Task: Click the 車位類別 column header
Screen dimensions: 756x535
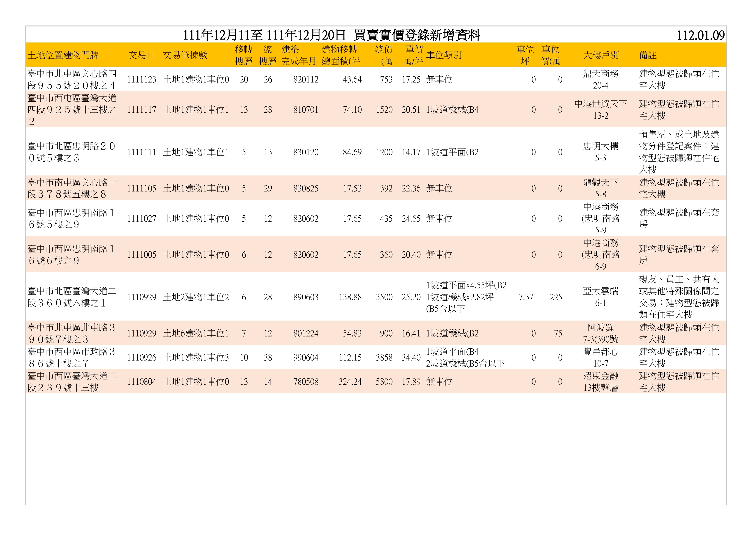Action: (x=444, y=55)
